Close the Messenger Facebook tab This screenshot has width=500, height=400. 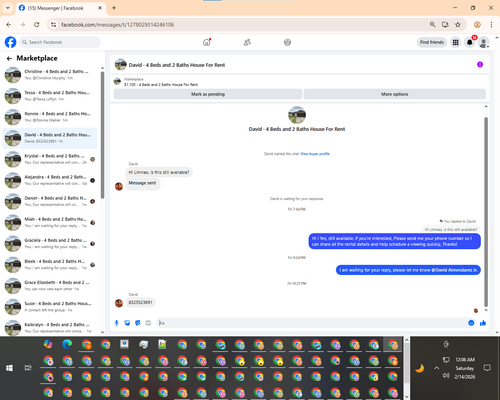[100, 8]
